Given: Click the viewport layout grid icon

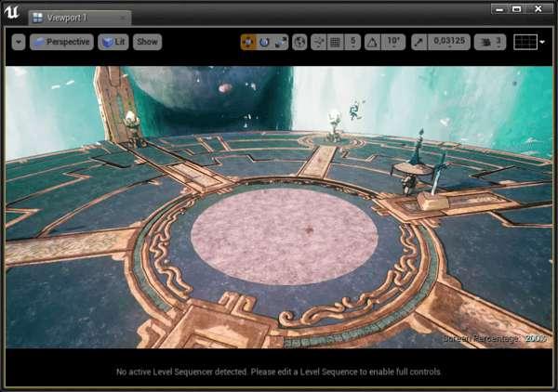Looking at the screenshot, I should (x=525, y=43).
